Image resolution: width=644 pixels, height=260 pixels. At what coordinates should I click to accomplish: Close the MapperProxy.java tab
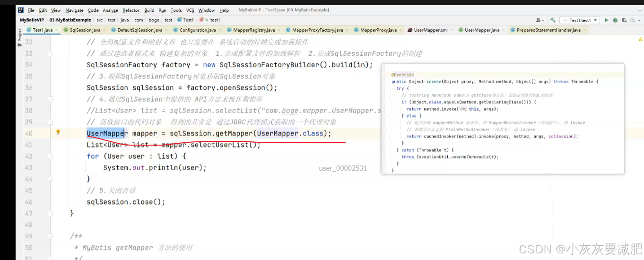point(401,30)
